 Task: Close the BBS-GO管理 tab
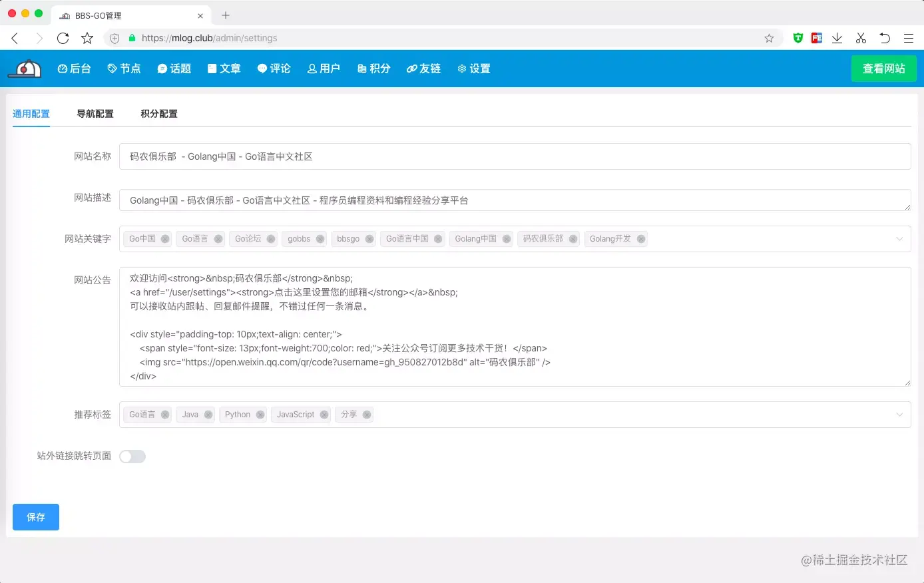(x=200, y=16)
